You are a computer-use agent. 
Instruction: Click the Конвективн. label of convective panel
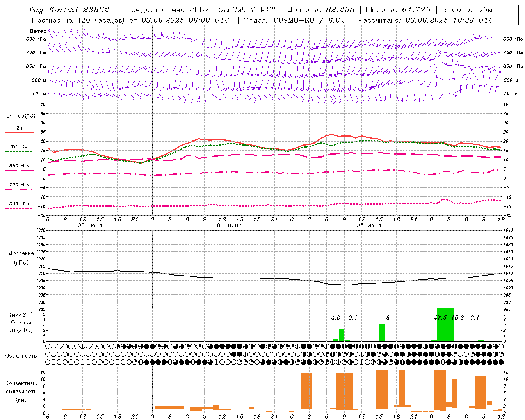(21, 383)
